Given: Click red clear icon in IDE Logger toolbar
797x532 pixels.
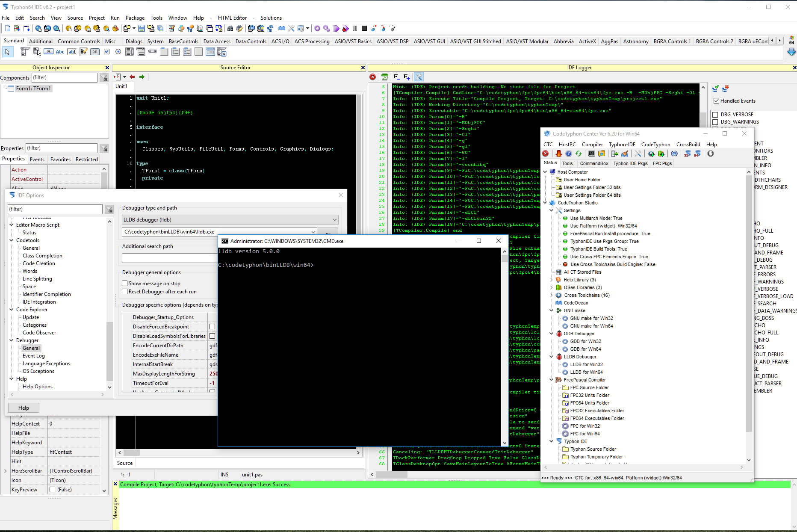Looking at the screenshot, I should pyautogui.click(x=373, y=77).
